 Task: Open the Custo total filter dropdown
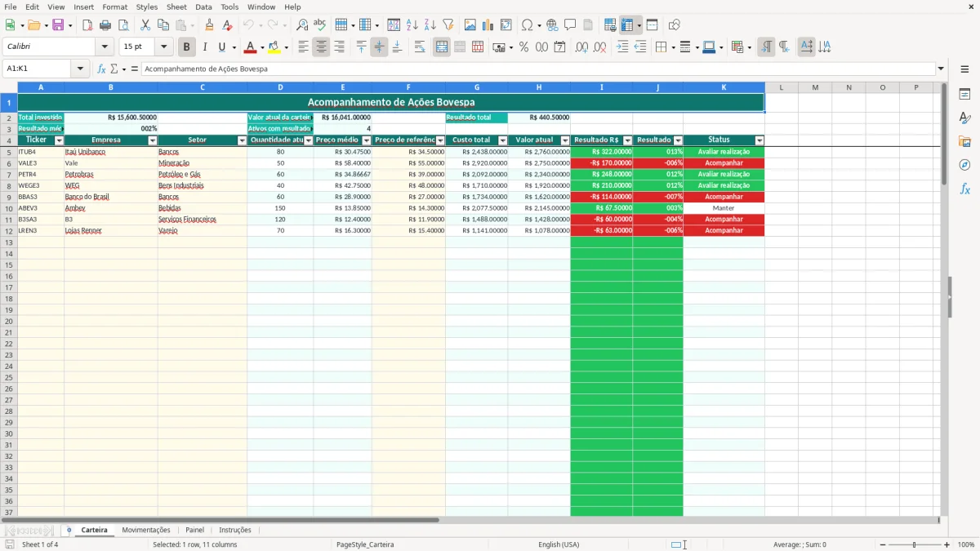502,140
